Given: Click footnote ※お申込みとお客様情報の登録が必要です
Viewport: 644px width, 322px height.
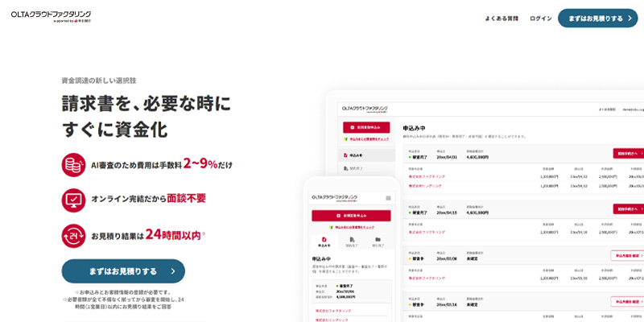Looking at the screenshot, I should coord(123,292).
